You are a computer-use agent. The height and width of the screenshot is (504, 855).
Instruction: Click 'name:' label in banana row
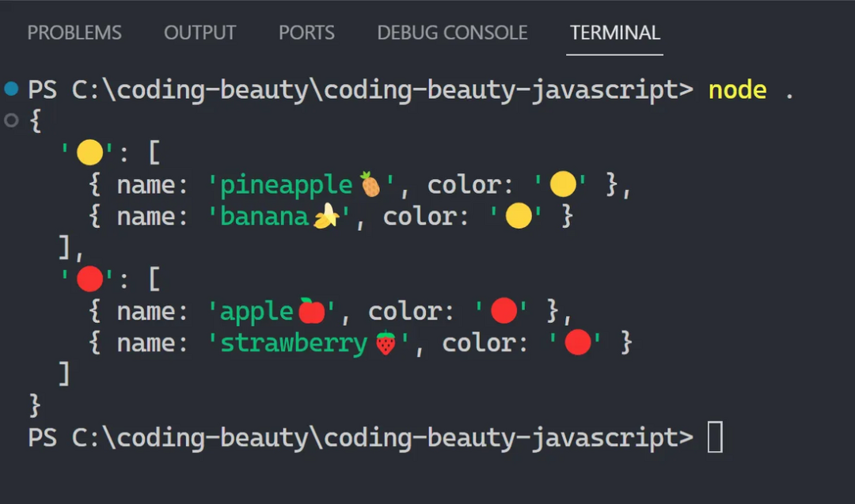point(152,217)
